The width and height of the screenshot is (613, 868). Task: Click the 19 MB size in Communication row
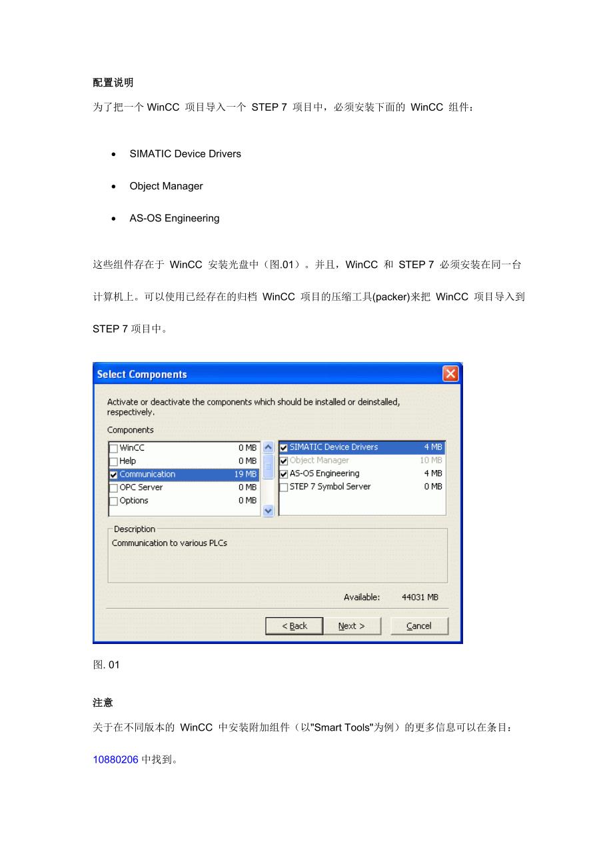245,475
